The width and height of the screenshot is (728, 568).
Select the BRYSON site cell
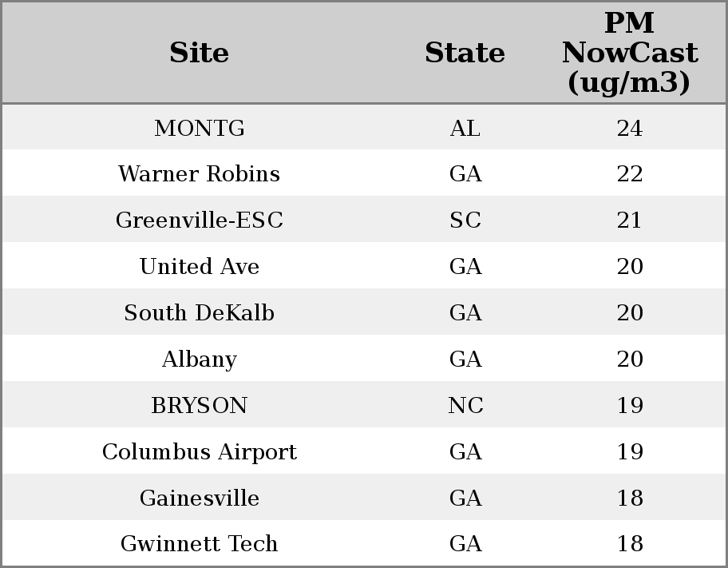point(199,406)
